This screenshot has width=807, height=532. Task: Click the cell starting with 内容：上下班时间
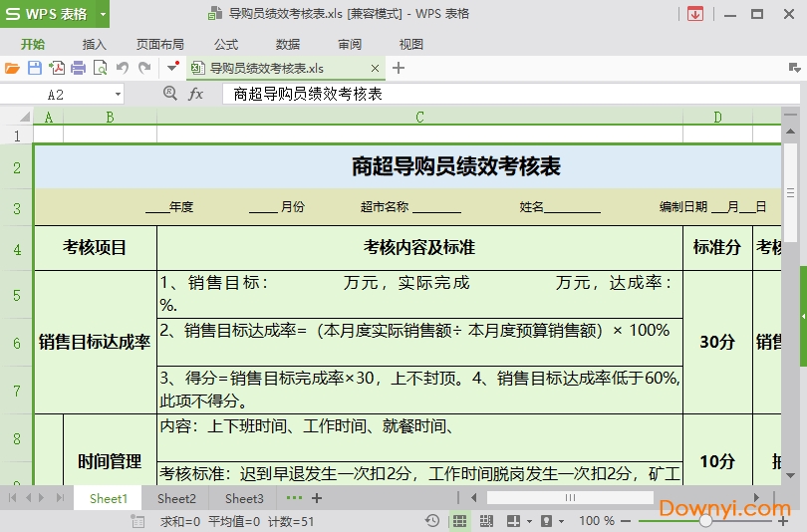419,437
